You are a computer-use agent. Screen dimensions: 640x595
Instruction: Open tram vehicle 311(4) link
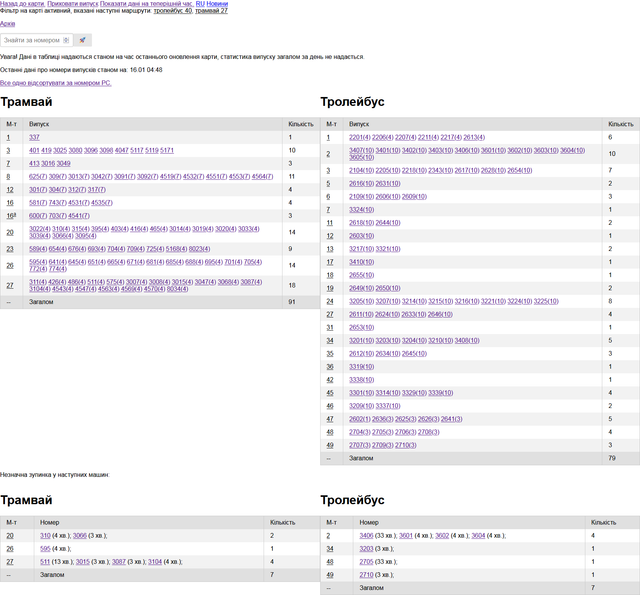point(38,282)
